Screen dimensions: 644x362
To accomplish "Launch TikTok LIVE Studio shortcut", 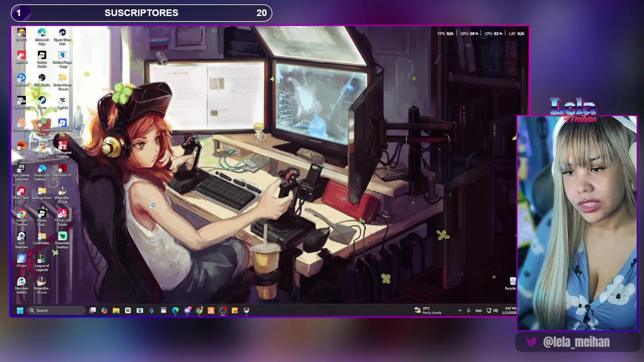I will click(62, 218).
